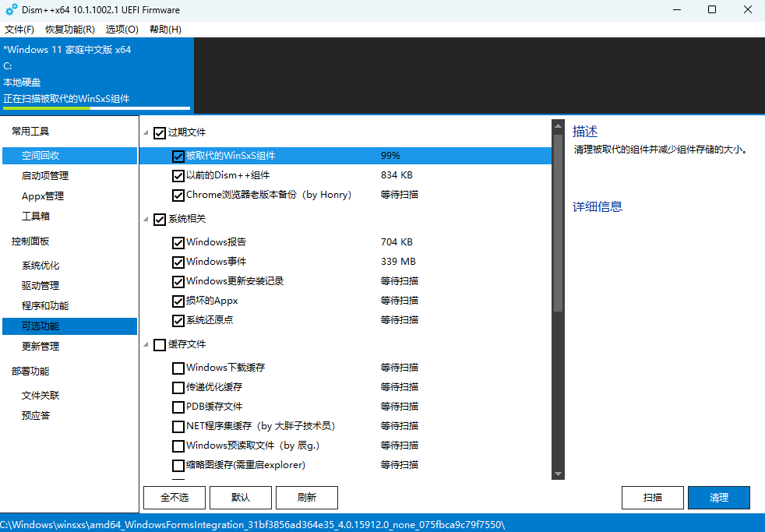Uncheck the 被取代的WinSxS组件 checkbox
Screen dimensions: 765x532
tap(178, 156)
